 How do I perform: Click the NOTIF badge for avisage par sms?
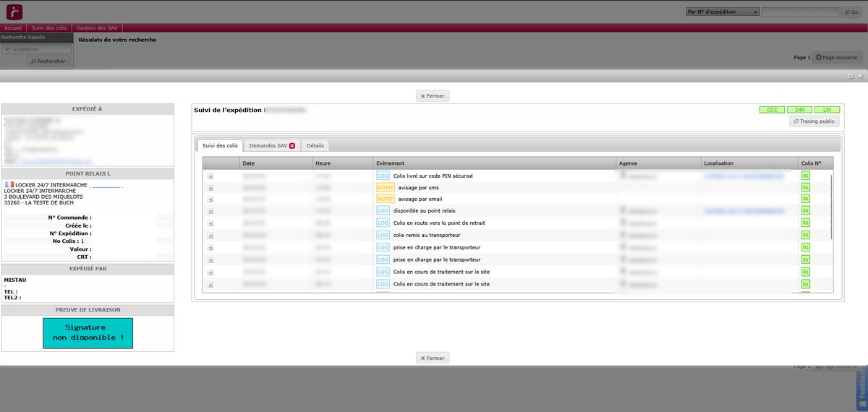point(386,187)
